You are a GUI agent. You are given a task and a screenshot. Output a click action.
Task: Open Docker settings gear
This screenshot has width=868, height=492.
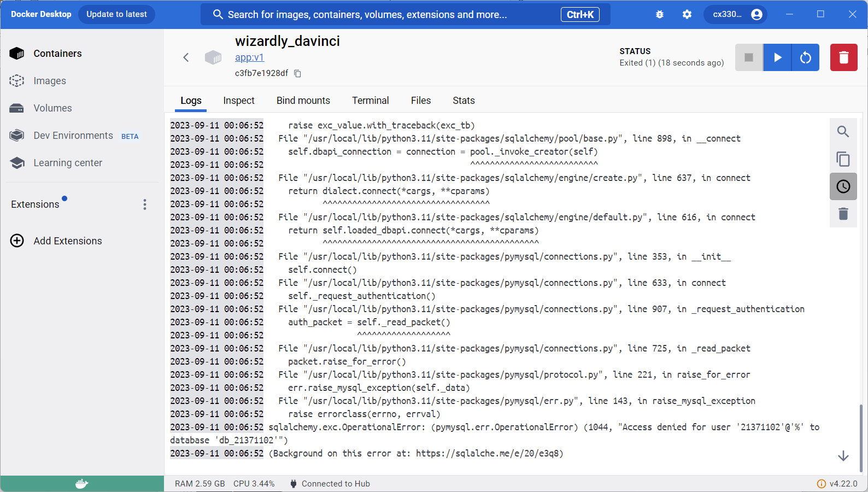click(x=687, y=15)
